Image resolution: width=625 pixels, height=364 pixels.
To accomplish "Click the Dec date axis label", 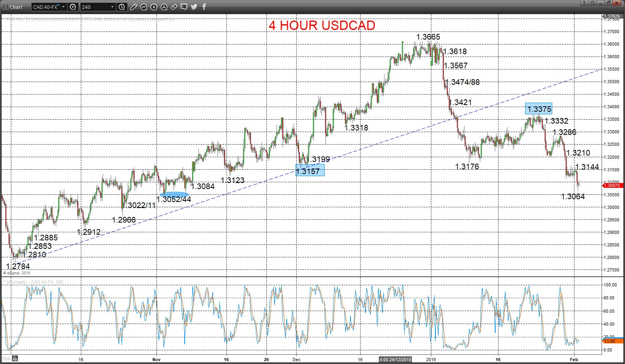I will [297, 359].
